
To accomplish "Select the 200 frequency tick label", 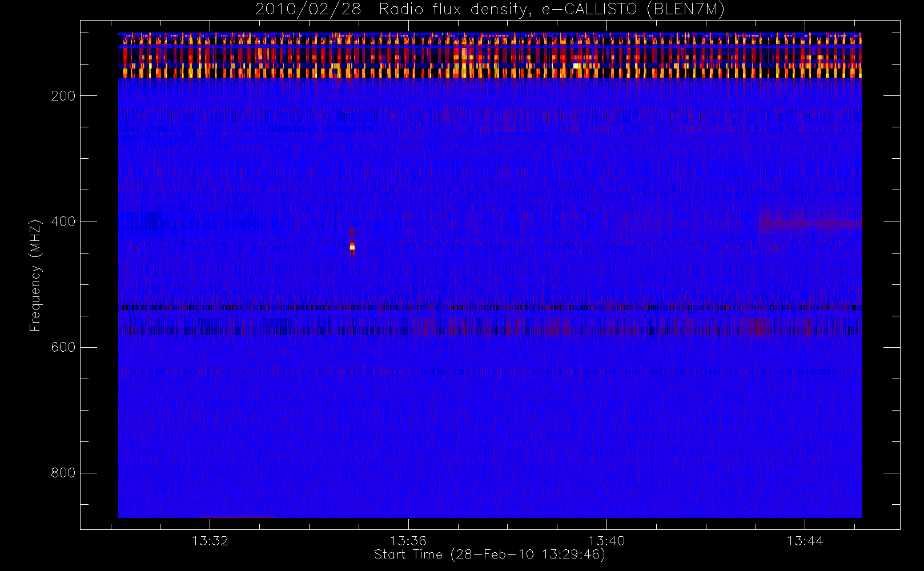I will 63,96.
